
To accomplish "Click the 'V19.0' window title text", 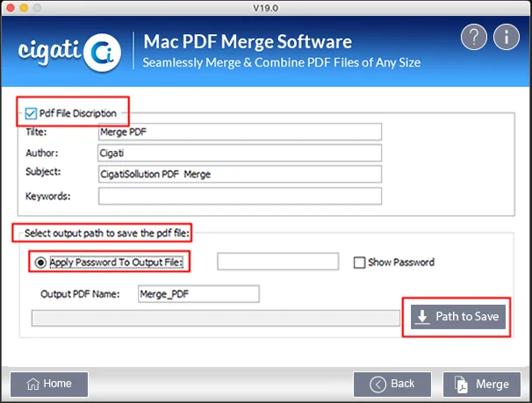I will pos(266,8).
